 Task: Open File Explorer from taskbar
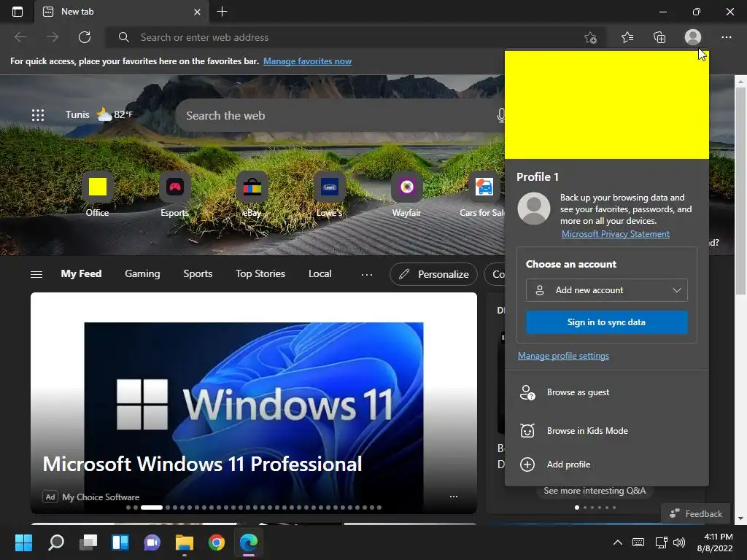185,542
